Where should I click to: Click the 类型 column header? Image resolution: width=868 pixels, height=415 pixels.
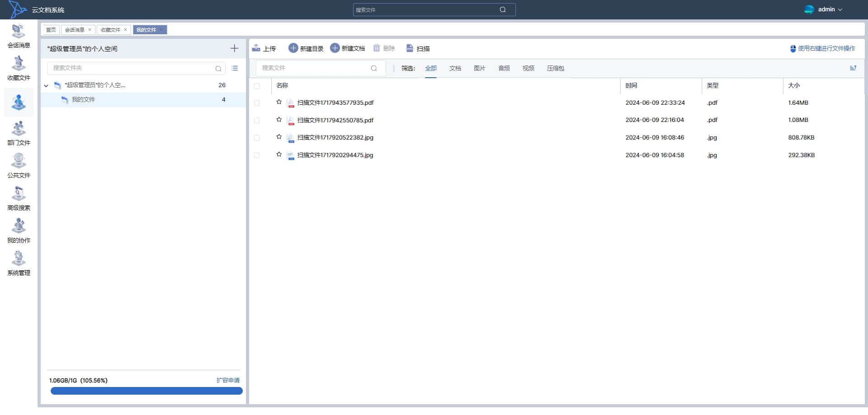(712, 85)
